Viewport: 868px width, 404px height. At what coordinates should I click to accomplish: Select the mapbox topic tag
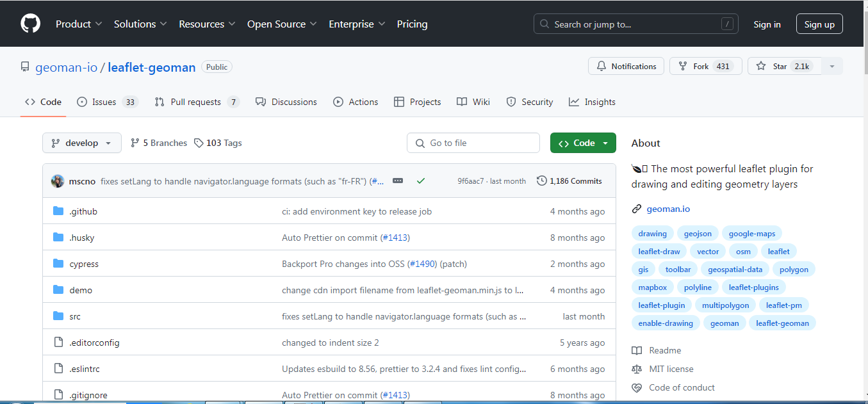[x=652, y=287]
